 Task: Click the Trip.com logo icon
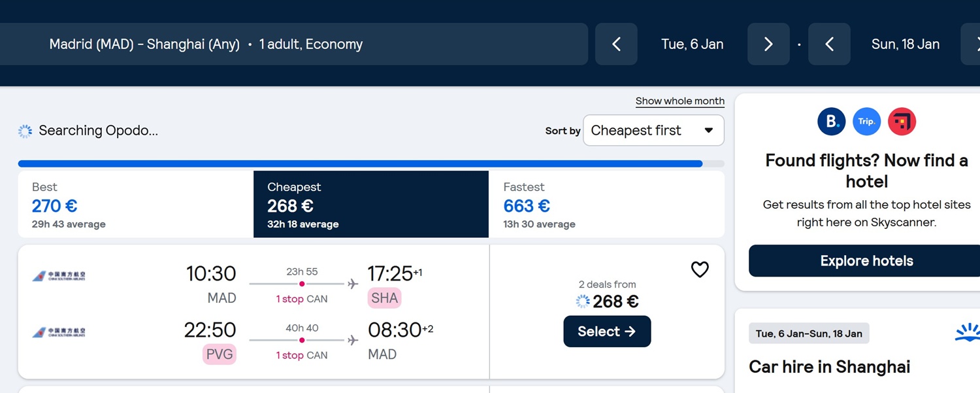(867, 122)
